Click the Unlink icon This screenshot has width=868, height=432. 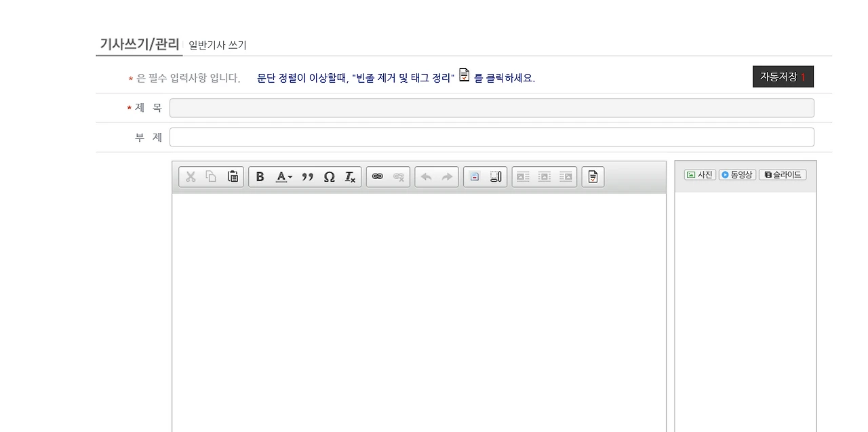point(399,177)
